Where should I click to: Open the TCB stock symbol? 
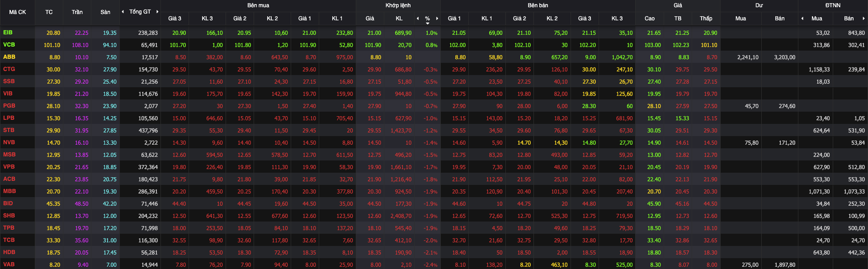coord(9,240)
